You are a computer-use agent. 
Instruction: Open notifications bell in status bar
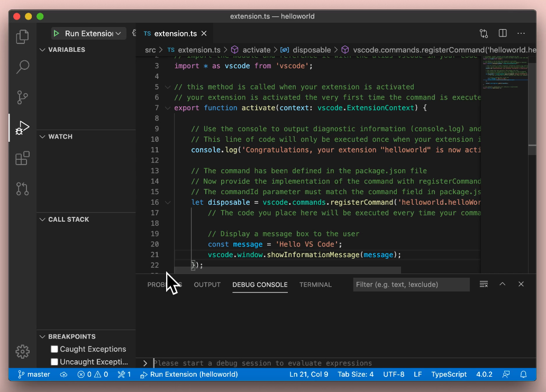(523, 374)
